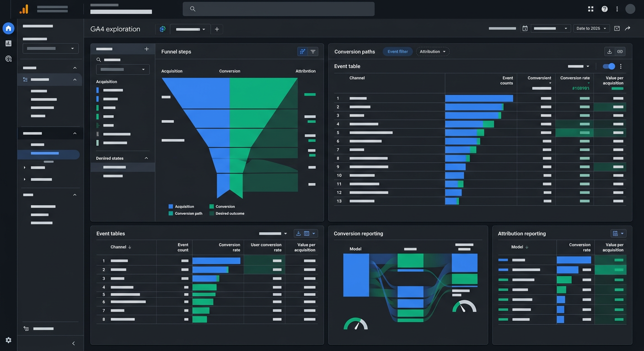The height and width of the screenshot is (351, 644).
Task: Copy link for Conversion paths panel
Action: point(620,52)
